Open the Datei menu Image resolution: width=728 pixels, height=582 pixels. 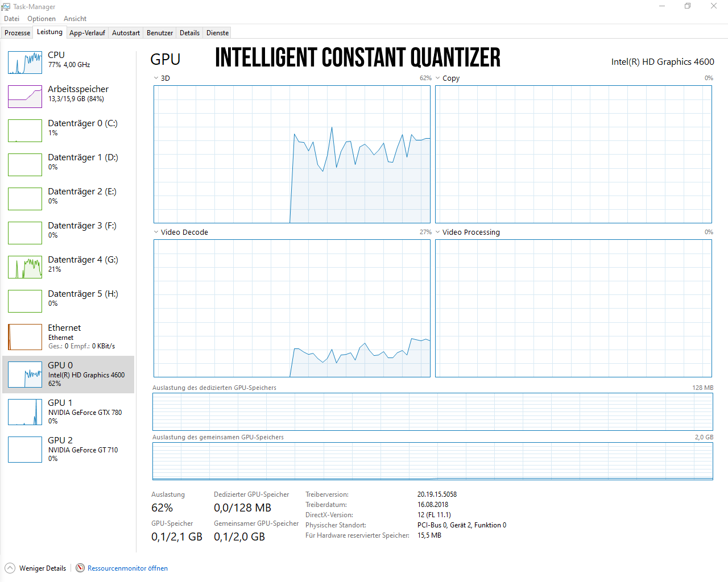(x=11, y=19)
